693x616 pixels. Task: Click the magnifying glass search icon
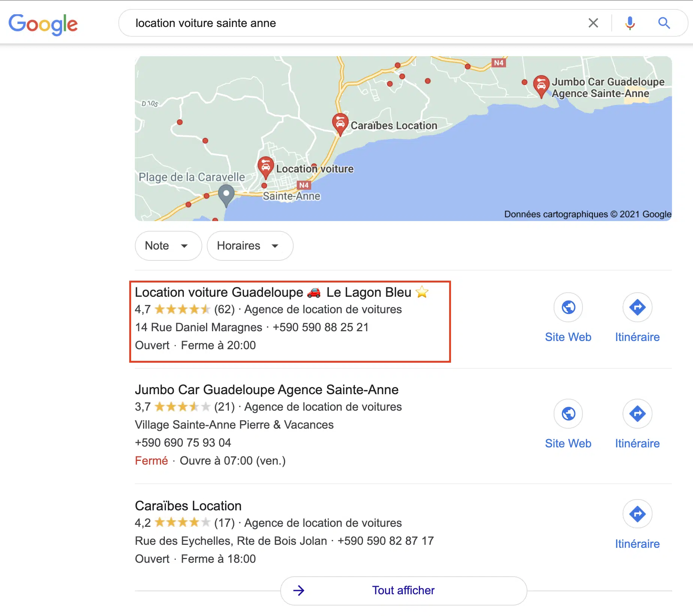664,23
